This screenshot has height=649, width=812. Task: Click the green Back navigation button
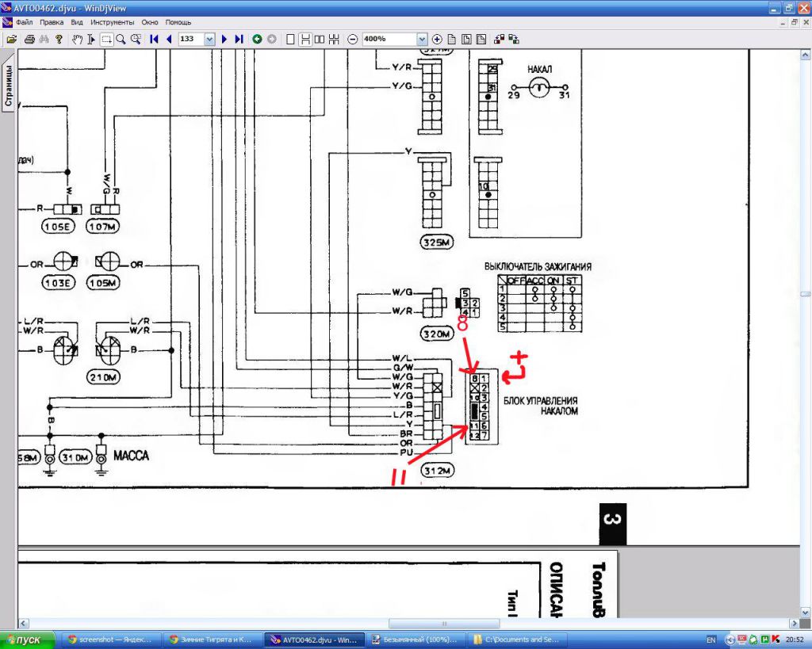pos(257,39)
